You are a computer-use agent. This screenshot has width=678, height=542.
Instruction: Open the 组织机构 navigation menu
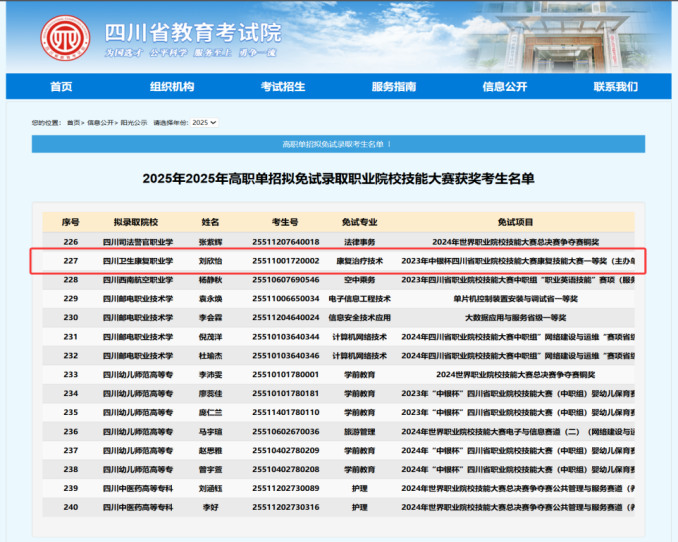tap(172, 87)
